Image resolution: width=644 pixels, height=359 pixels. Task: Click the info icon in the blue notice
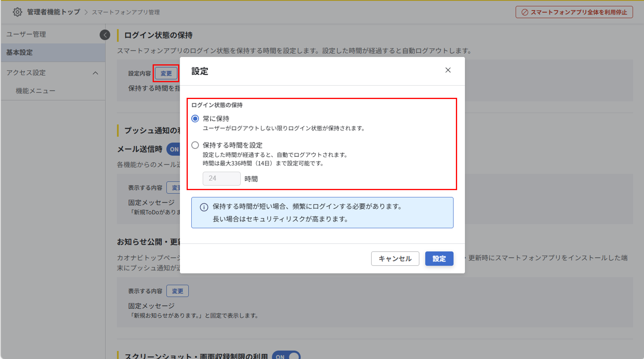tap(204, 207)
